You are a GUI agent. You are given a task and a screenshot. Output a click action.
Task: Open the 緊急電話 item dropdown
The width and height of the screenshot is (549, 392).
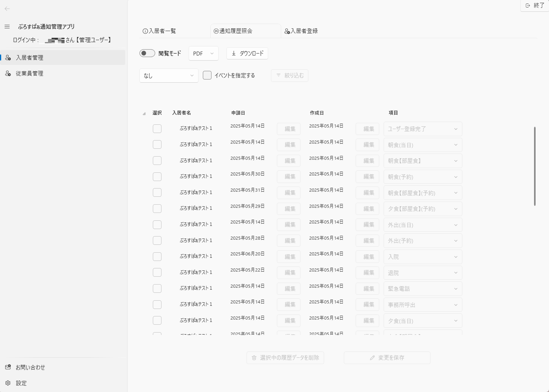tap(423, 289)
